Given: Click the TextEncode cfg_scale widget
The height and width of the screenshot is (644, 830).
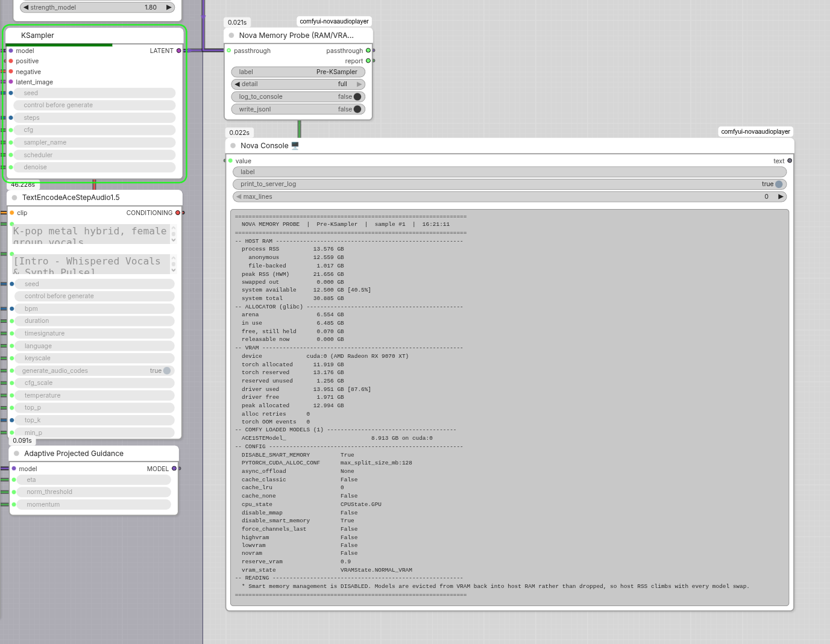Looking at the screenshot, I should (x=95, y=383).
